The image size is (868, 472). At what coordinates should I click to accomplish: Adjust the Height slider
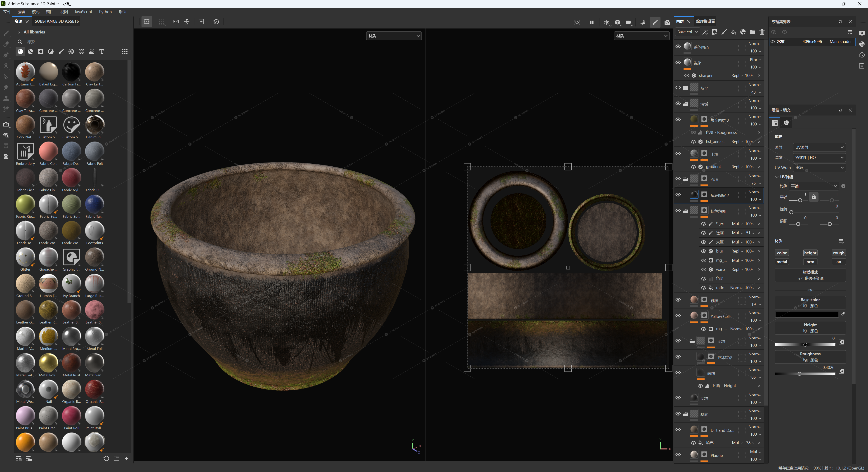pyautogui.click(x=805, y=345)
